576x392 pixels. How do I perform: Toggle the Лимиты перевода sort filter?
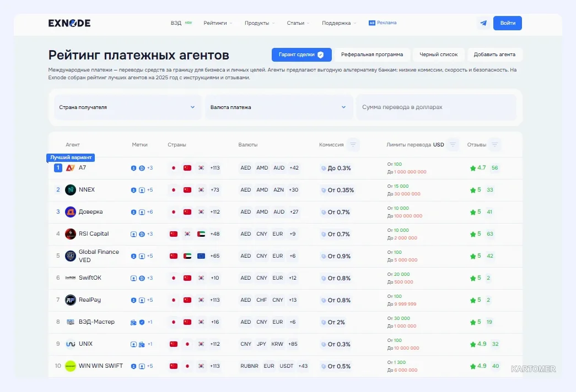(x=453, y=145)
